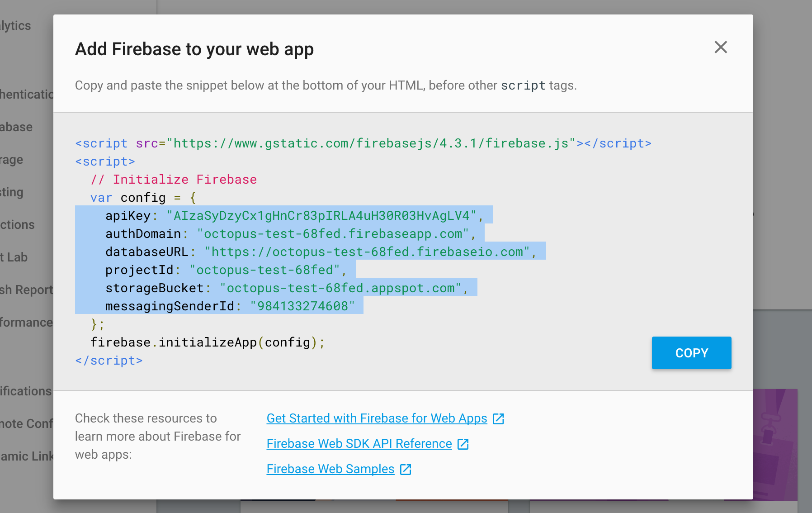Click external-link icon beside Web Samples

click(406, 470)
